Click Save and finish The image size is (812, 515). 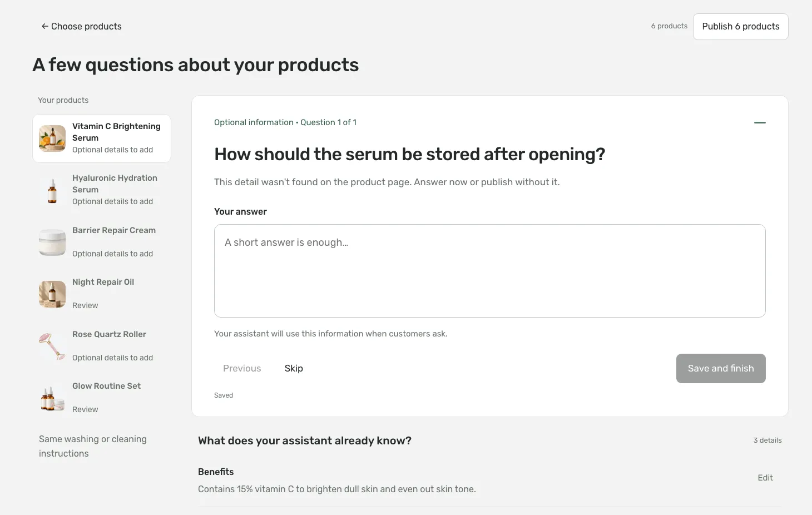tap(721, 368)
